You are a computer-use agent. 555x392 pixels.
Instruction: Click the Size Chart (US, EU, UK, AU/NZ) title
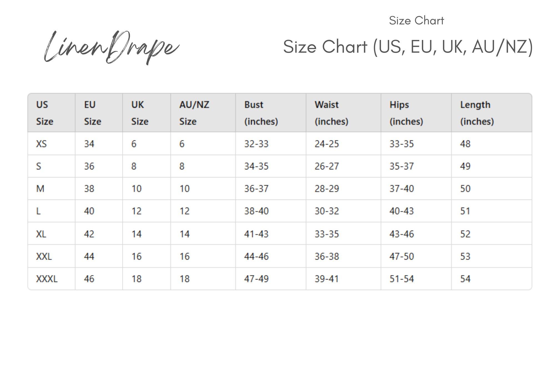[x=408, y=47]
